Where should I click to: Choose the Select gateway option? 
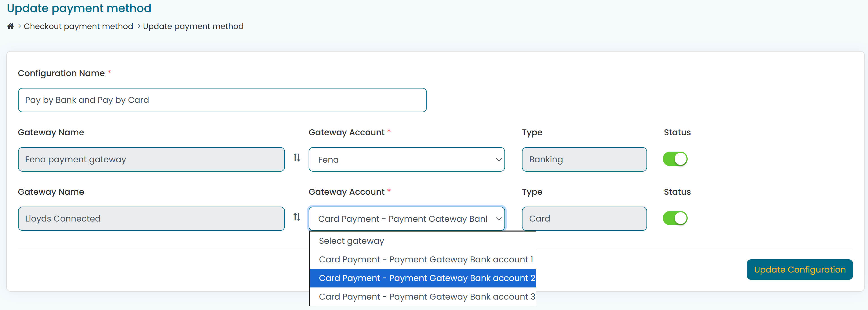pos(351,241)
